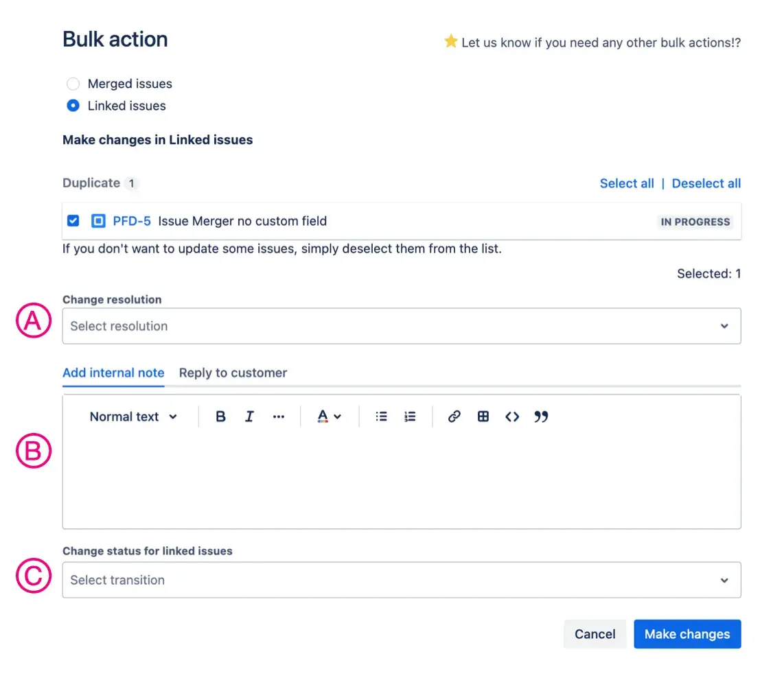
Task: Insert a link in the note
Action: 454,417
